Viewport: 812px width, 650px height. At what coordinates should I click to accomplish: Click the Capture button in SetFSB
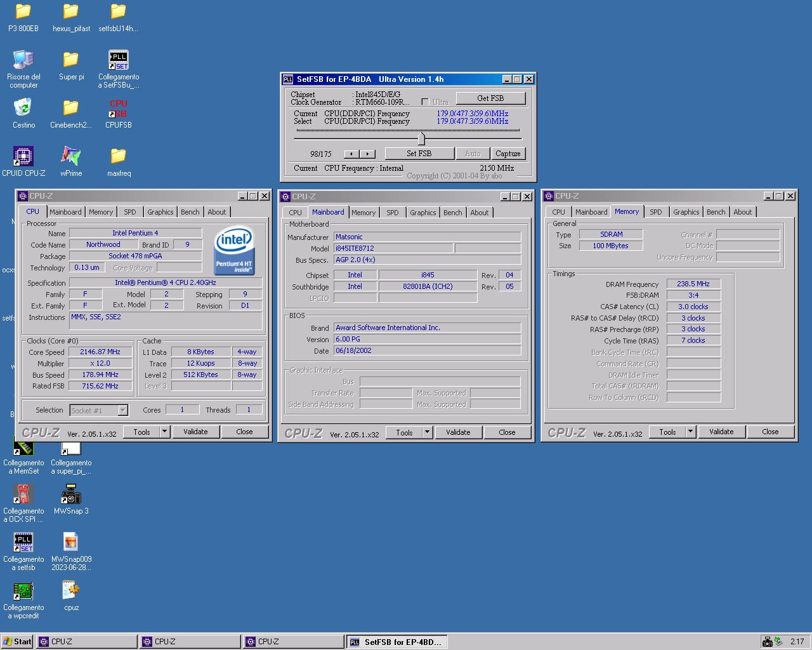point(508,154)
